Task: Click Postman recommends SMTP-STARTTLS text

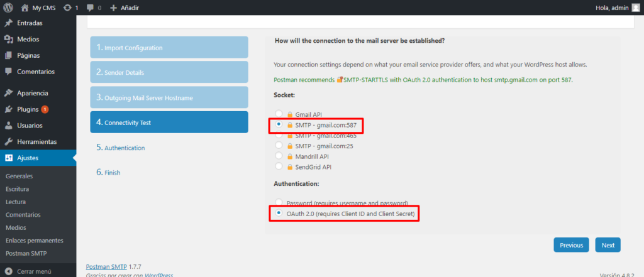Action: pyautogui.click(x=423, y=80)
